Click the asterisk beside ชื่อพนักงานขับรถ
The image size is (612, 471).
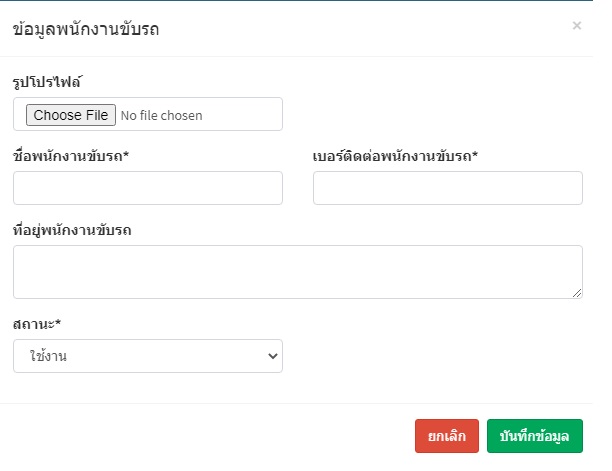(126, 154)
